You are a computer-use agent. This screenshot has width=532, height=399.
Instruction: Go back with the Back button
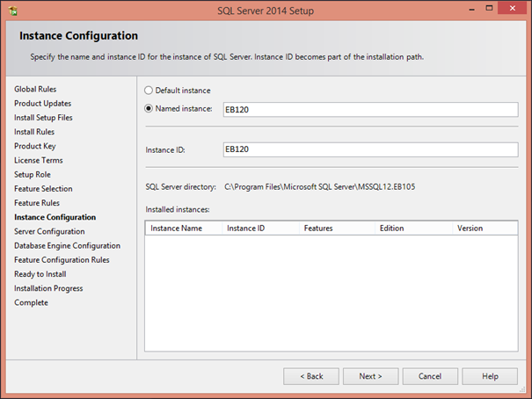coord(311,376)
